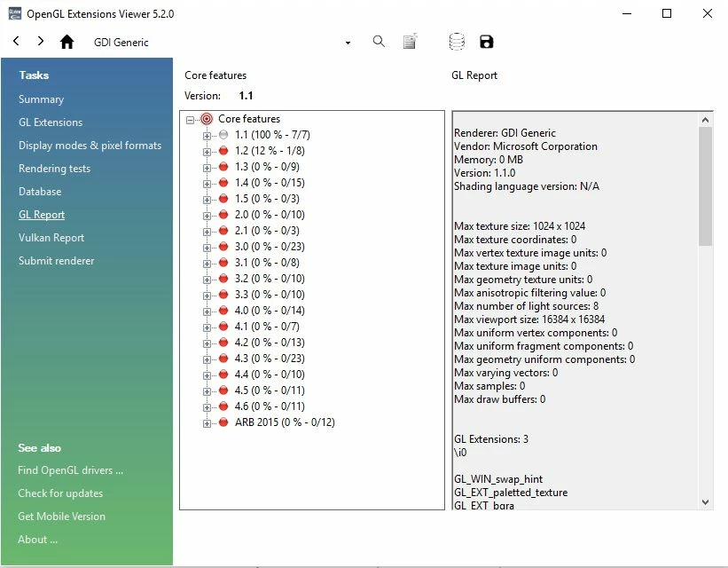Click 'GL_WIN_swap_hint' extension line
This screenshot has height=568, width=728.
498,479
